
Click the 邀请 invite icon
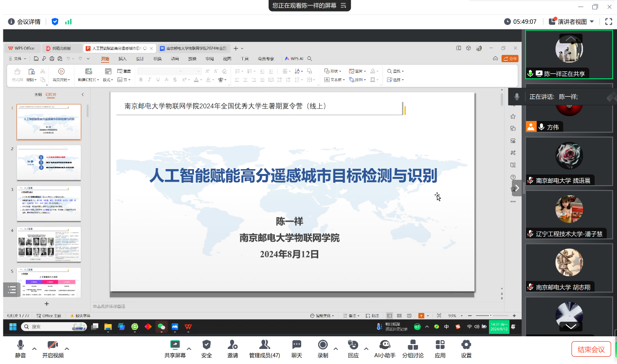233,348
